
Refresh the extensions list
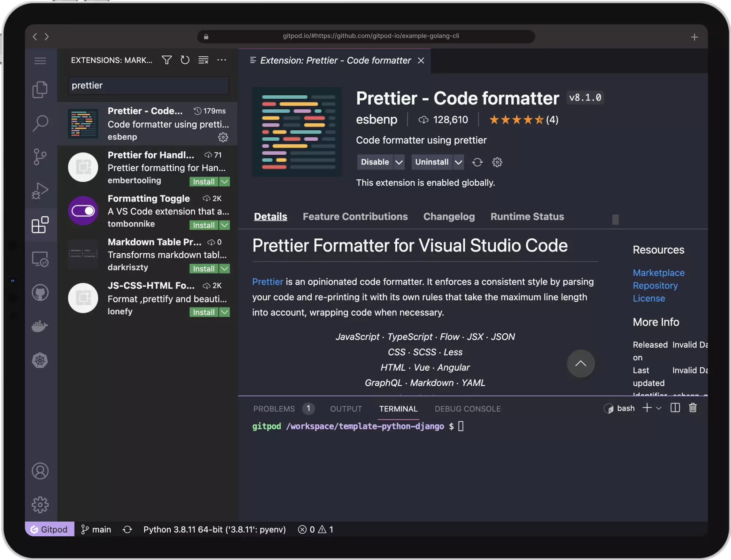click(x=185, y=60)
